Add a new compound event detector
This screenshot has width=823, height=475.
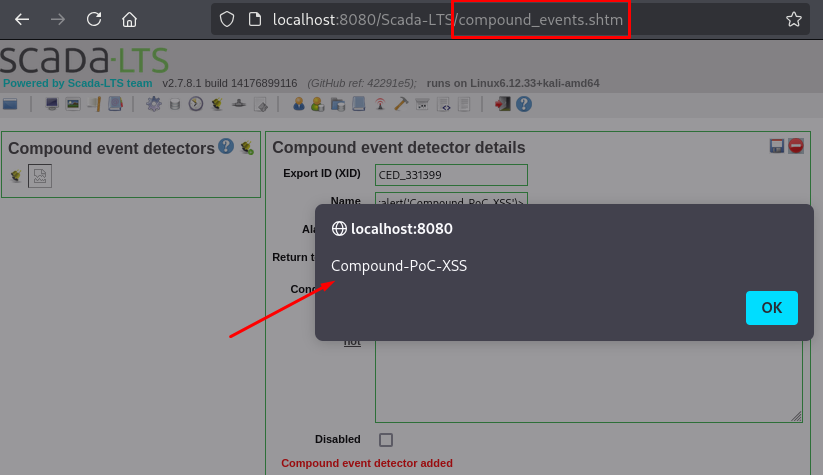[247, 148]
